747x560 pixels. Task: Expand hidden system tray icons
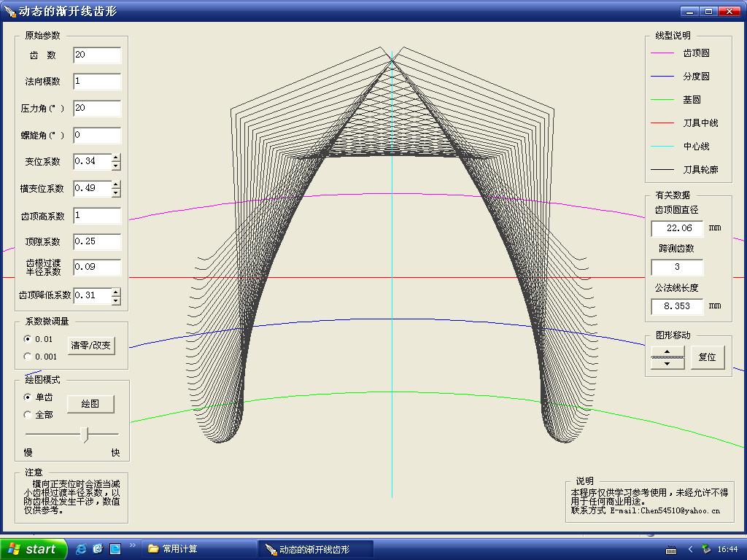[x=690, y=550]
